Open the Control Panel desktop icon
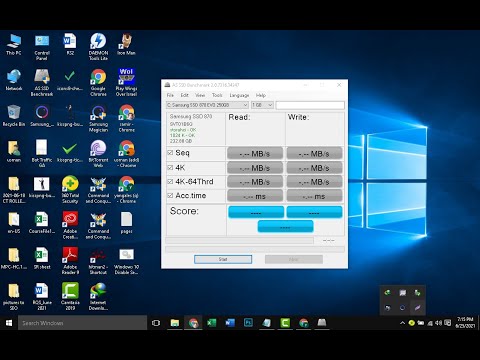The height and width of the screenshot is (360, 480). (x=42, y=47)
